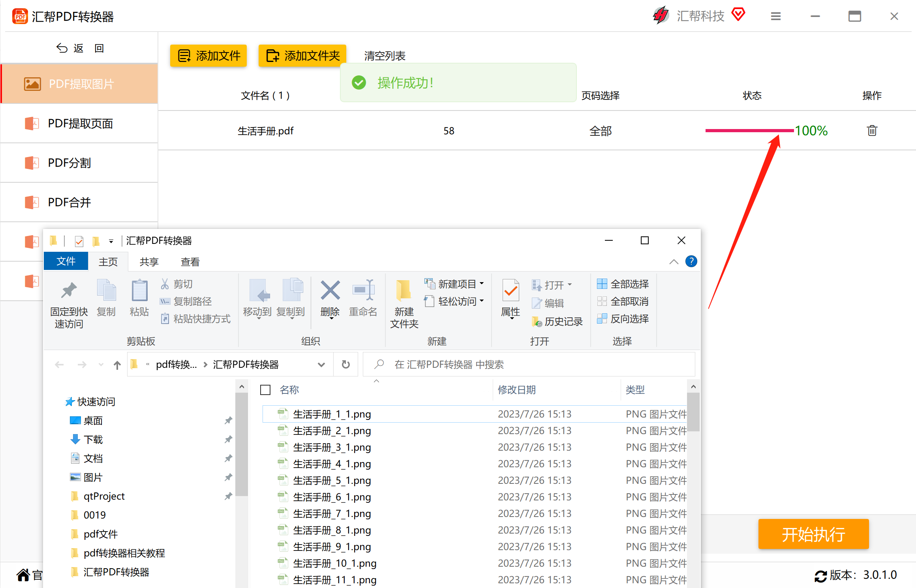Viewport: 916px width, 588px height.
Task: Click the 新建文件夹 icon
Action: 404,290
